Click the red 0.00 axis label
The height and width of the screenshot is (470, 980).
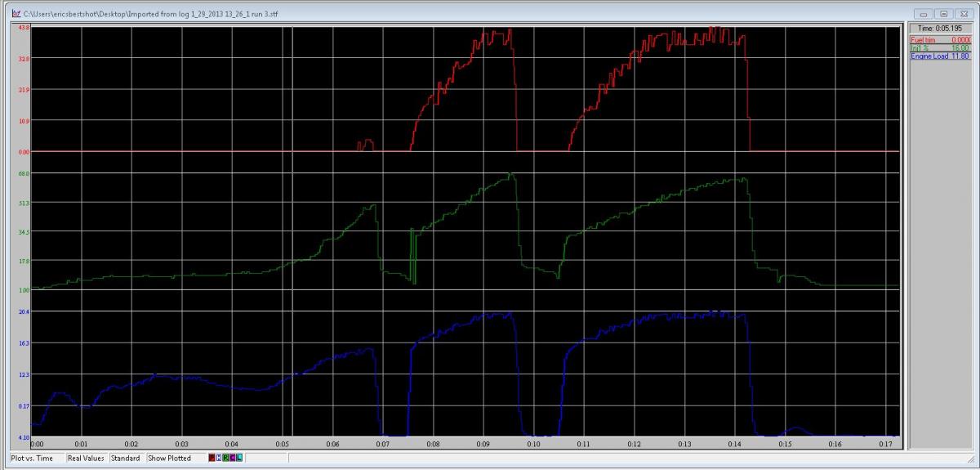24,151
